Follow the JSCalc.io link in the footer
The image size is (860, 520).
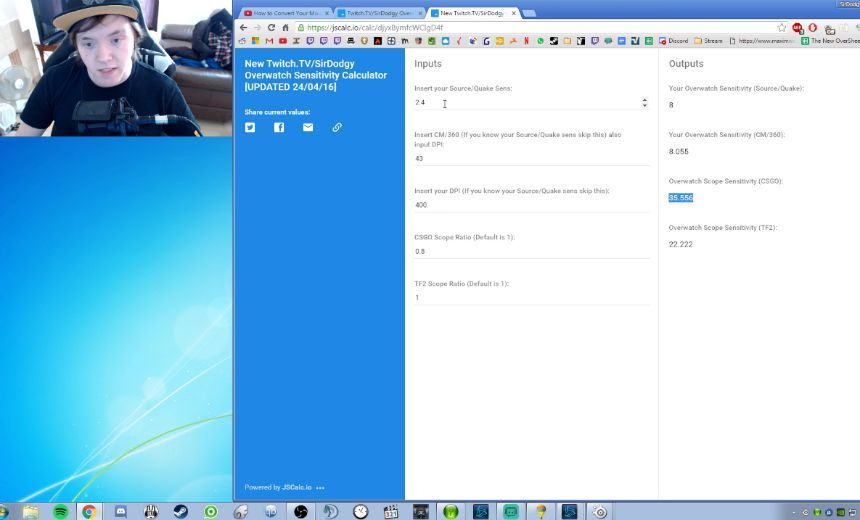[297, 488]
